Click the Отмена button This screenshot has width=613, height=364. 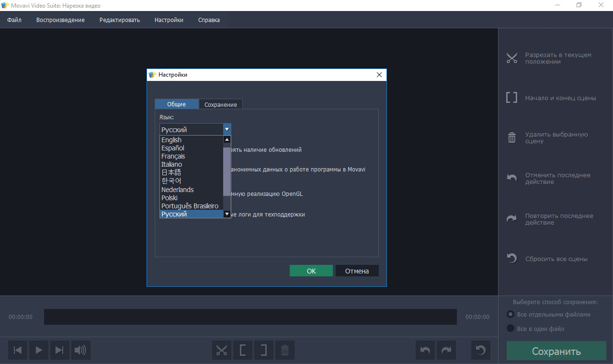(357, 271)
